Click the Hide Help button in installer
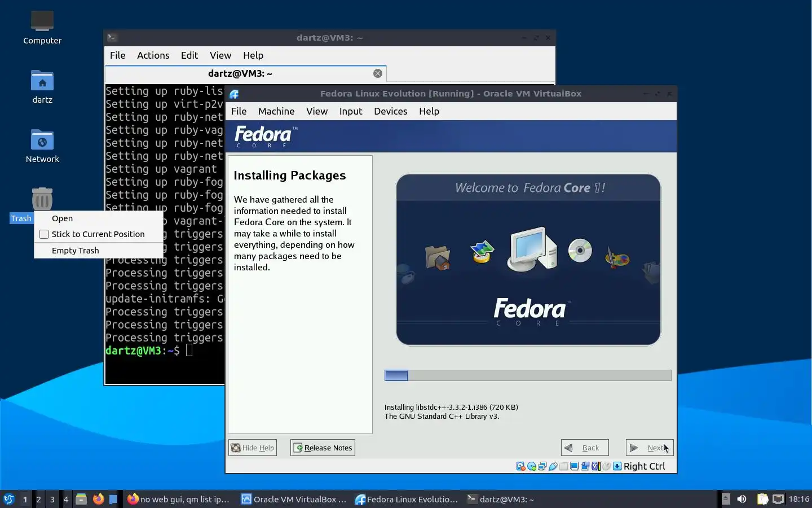This screenshot has height=508, width=812. pyautogui.click(x=253, y=448)
